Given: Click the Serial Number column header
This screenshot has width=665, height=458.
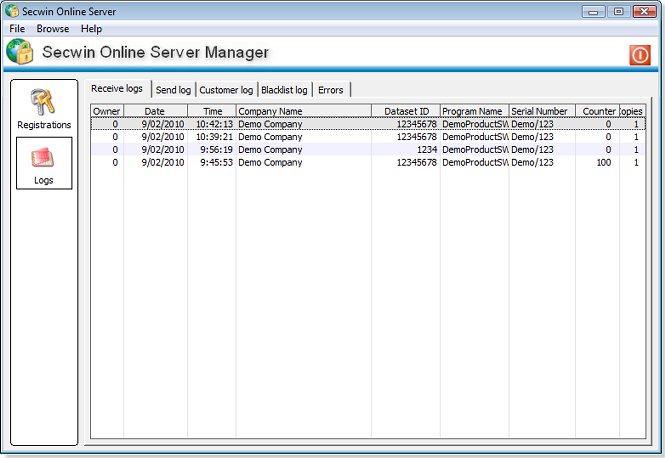Looking at the screenshot, I should (539, 111).
